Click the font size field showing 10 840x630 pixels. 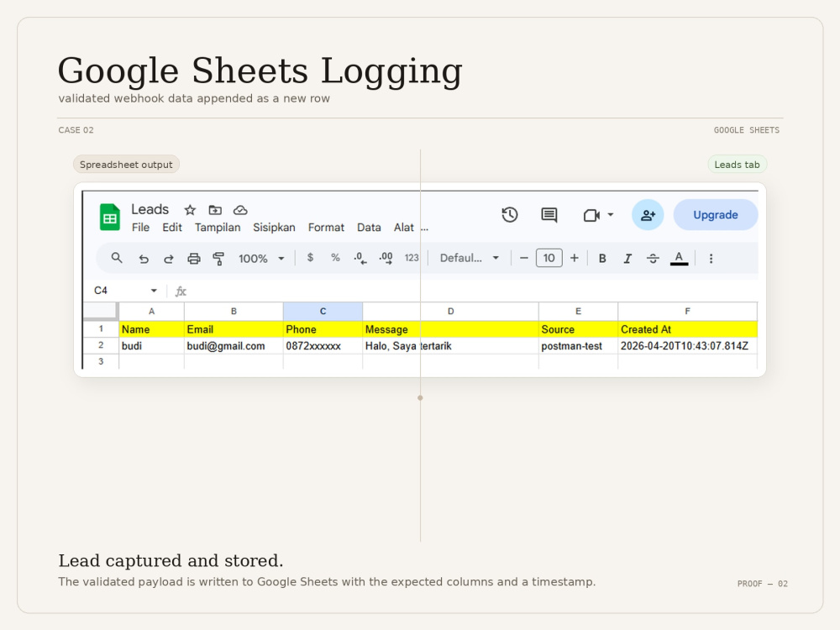coord(549,258)
